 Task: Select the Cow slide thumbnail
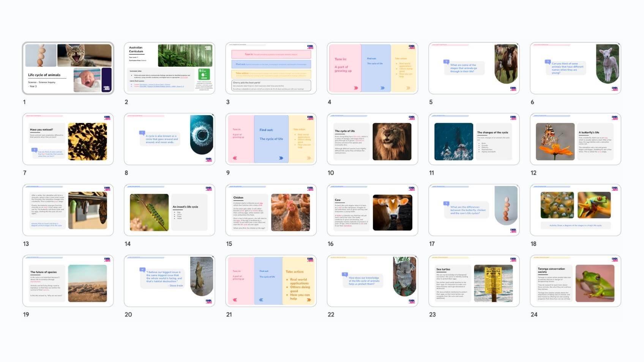(372, 210)
